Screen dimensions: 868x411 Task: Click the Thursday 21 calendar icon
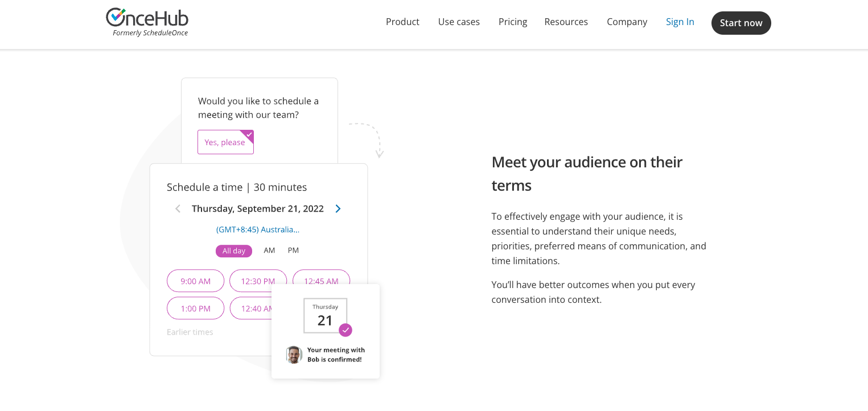(x=325, y=315)
